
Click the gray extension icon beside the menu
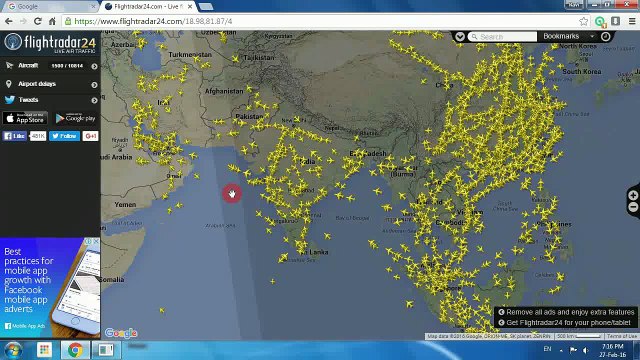tap(616, 21)
